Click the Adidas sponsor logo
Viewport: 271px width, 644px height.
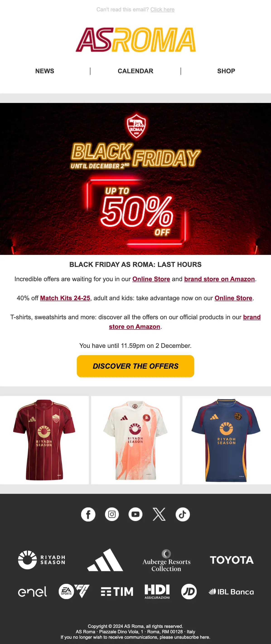105,560
